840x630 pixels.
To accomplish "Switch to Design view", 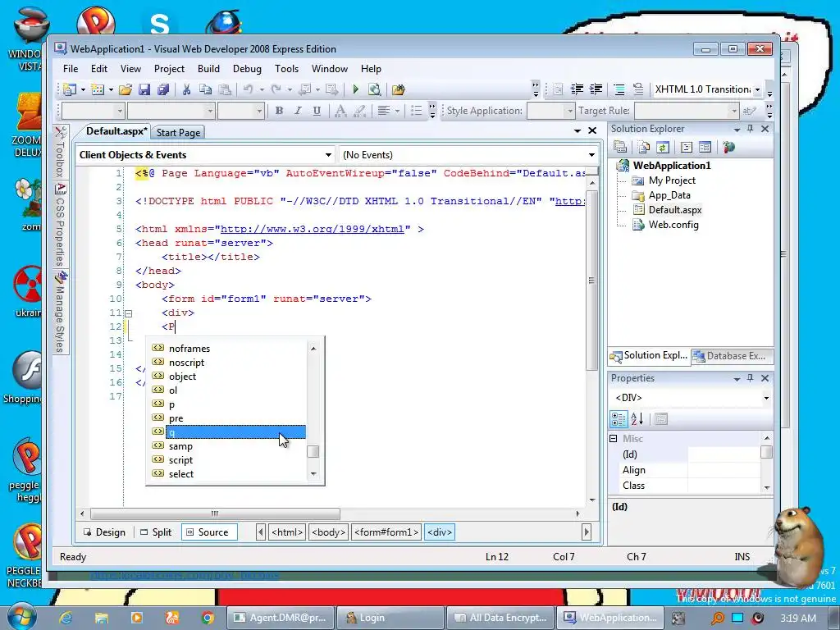I will [x=104, y=532].
